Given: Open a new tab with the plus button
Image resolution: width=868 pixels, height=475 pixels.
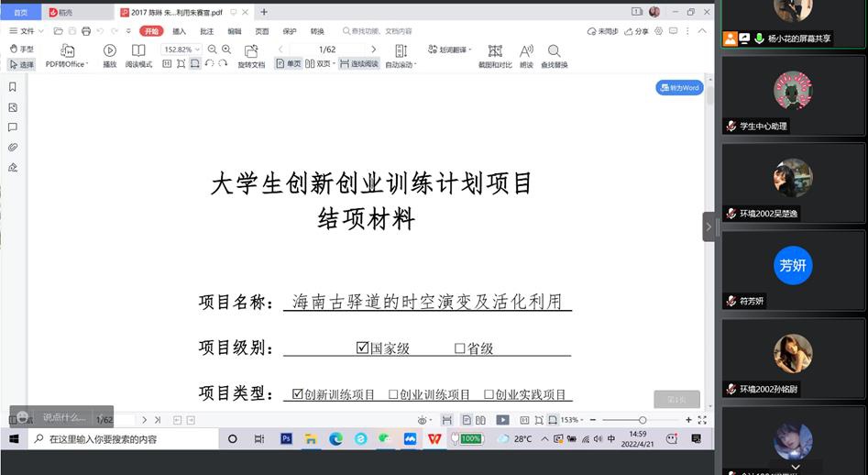Looking at the screenshot, I should click(264, 12).
